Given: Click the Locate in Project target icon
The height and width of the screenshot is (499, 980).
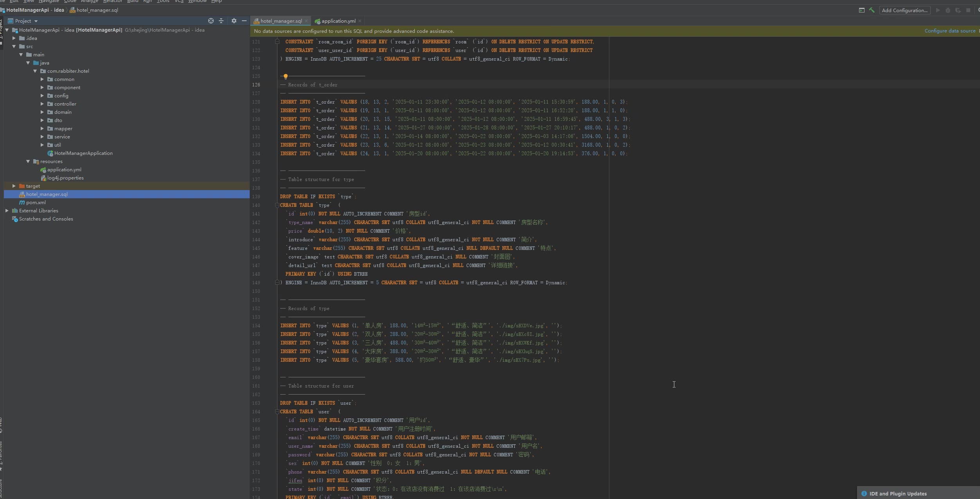Looking at the screenshot, I should click(x=211, y=21).
